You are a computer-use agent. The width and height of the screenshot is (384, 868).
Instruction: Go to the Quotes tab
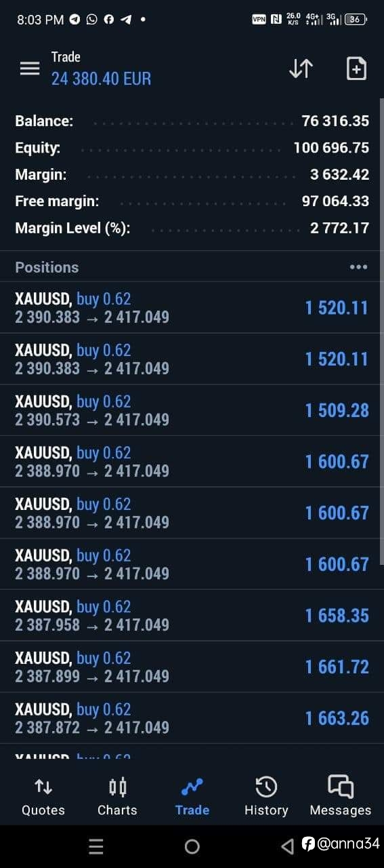click(43, 797)
